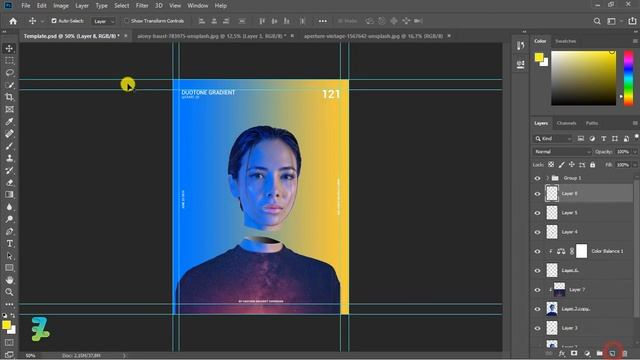The width and height of the screenshot is (640, 360).
Task: Expand the Group 1 folder arrow
Action: pos(547,178)
